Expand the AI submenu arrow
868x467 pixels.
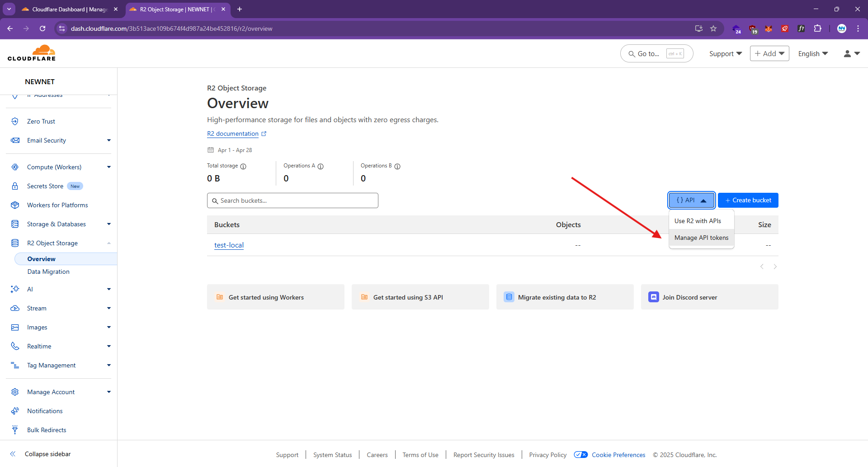(109, 289)
